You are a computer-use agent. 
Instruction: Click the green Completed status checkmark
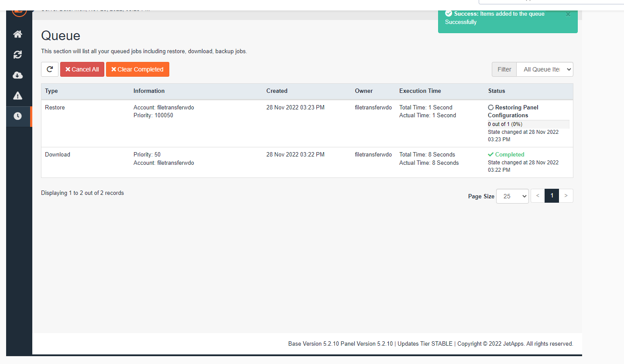coord(491,155)
